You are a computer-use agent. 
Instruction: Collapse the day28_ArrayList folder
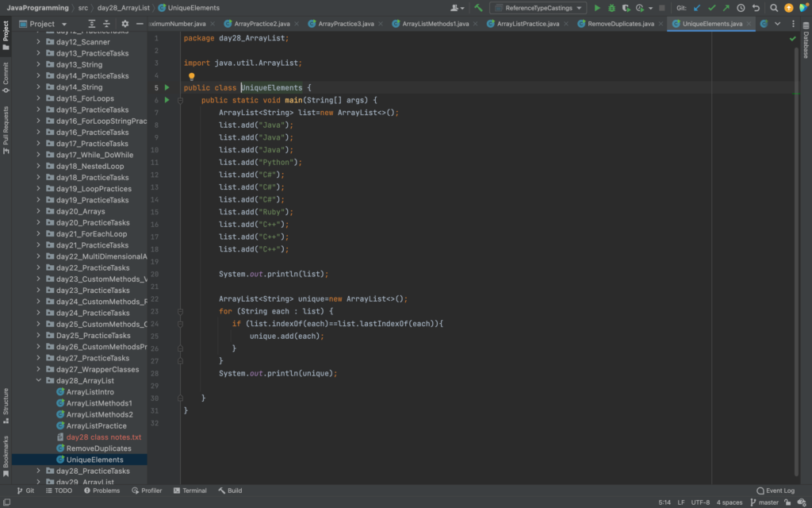38,381
